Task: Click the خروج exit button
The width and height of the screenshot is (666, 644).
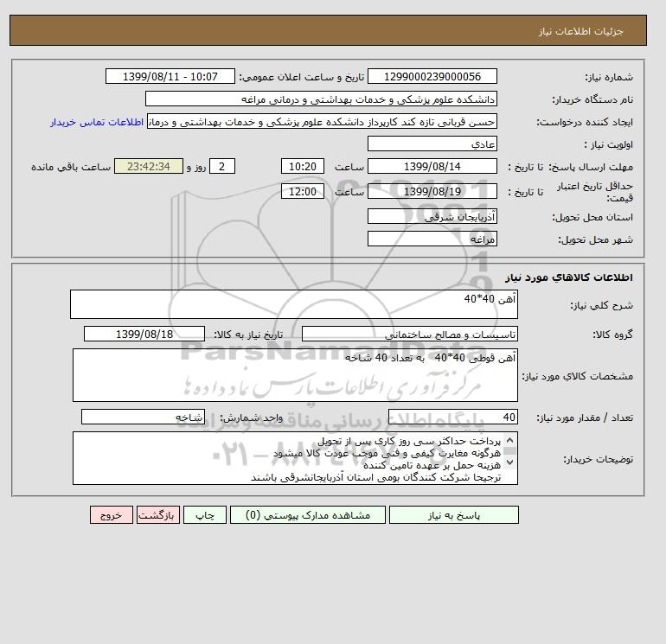Action: point(112,515)
